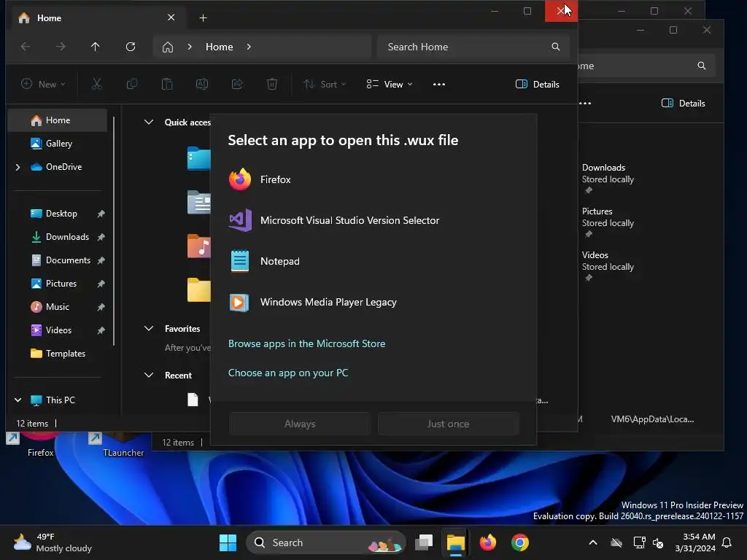Click search icon in back window

click(x=702, y=66)
